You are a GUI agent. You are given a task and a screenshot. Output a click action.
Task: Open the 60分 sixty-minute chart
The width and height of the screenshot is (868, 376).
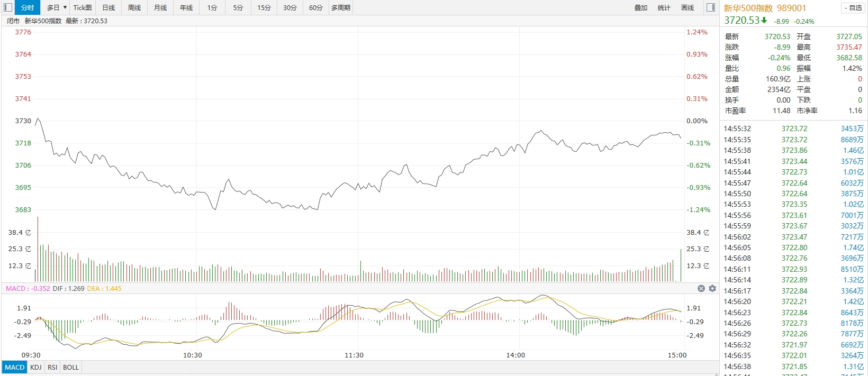point(315,7)
